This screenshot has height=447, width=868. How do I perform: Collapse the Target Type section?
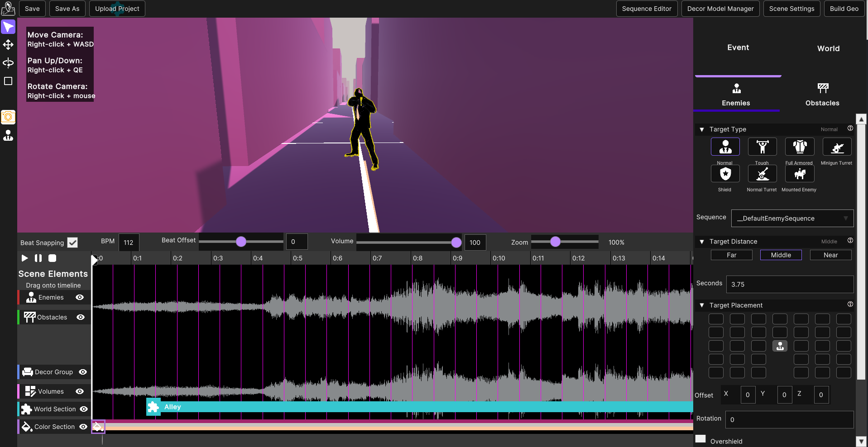click(702, 129)
